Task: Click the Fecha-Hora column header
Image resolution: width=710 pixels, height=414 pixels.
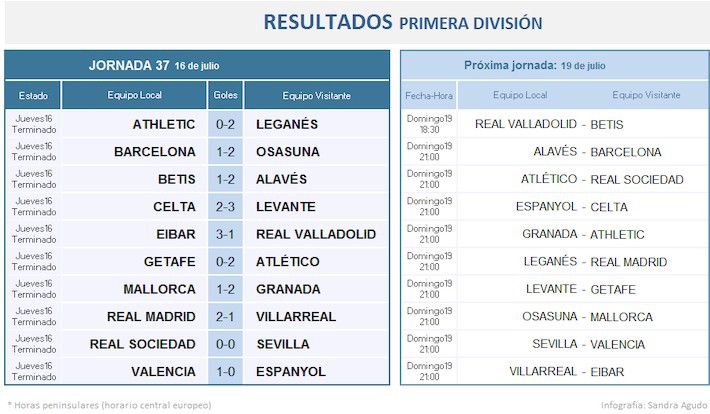Action: point(430,96)
